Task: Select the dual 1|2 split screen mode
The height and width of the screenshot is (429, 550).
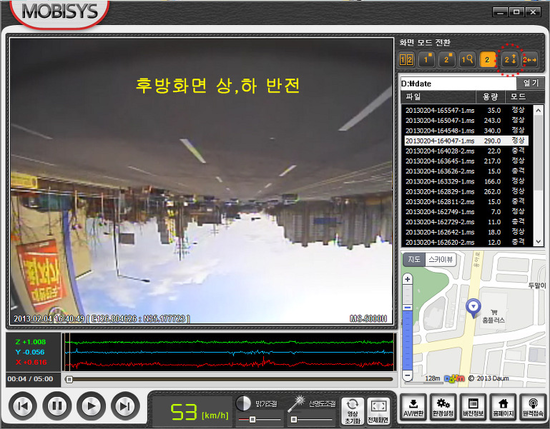Action: (407, 59)
